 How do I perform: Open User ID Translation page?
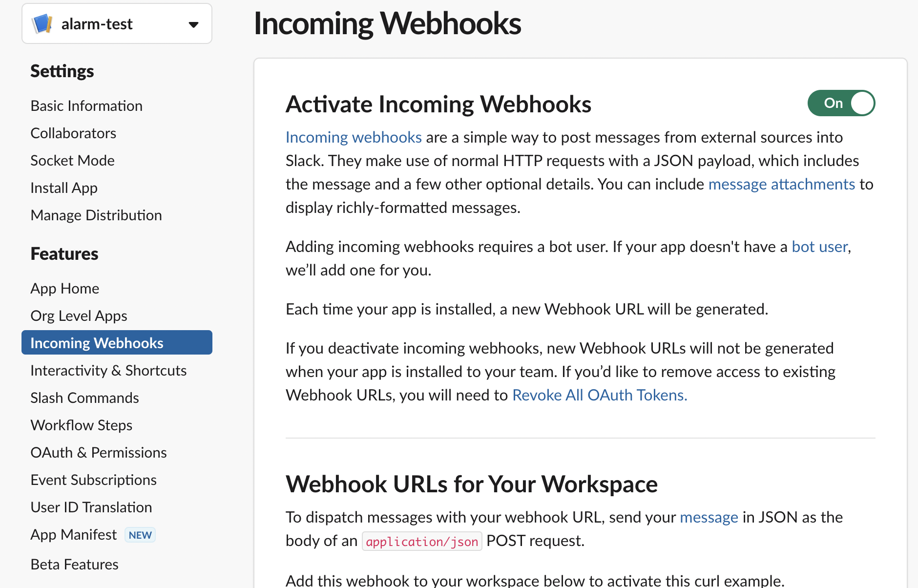point(91,507)
